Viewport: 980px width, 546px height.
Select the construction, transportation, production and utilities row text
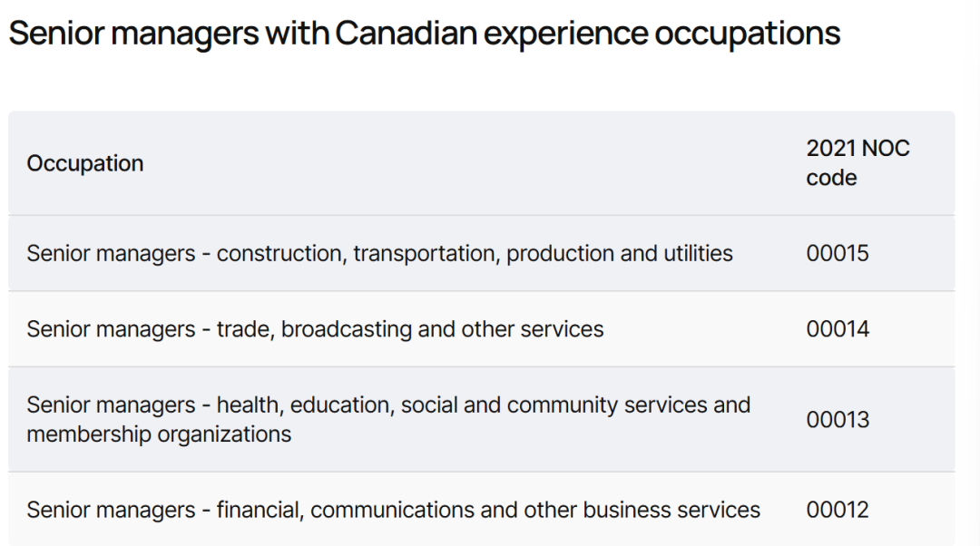(x=379, y=253)
